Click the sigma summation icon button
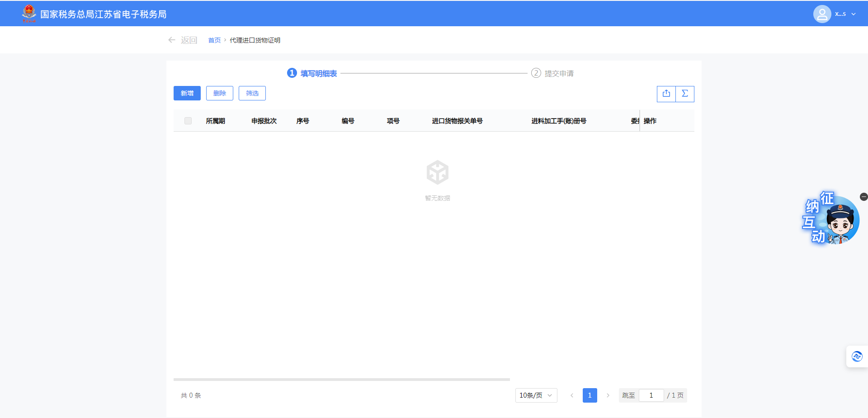868x418 pixels. click(x=685, y=94)
